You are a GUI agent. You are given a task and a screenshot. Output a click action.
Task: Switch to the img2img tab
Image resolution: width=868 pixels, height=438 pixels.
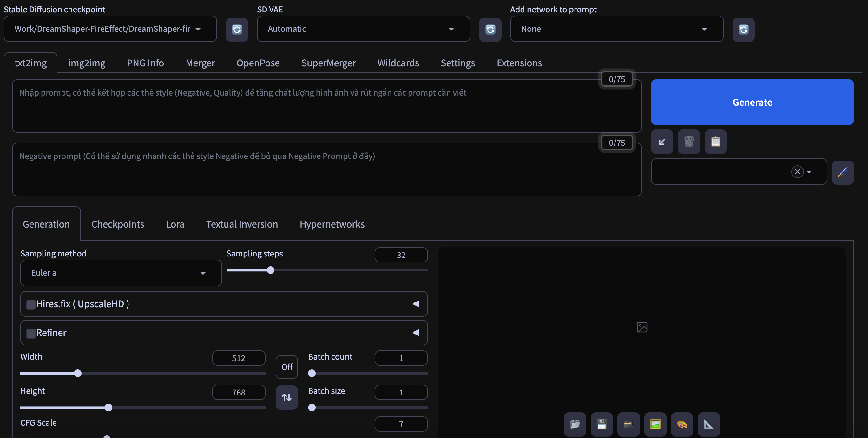point(87,63)
